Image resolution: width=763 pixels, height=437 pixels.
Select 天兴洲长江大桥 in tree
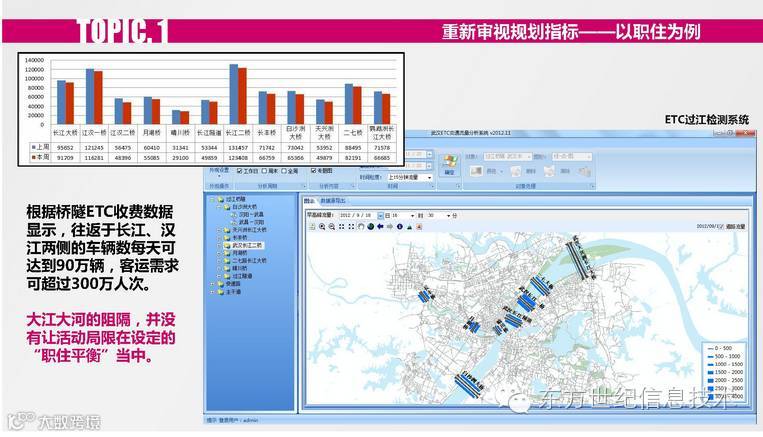pyautogui.click(x=249, y=230)
